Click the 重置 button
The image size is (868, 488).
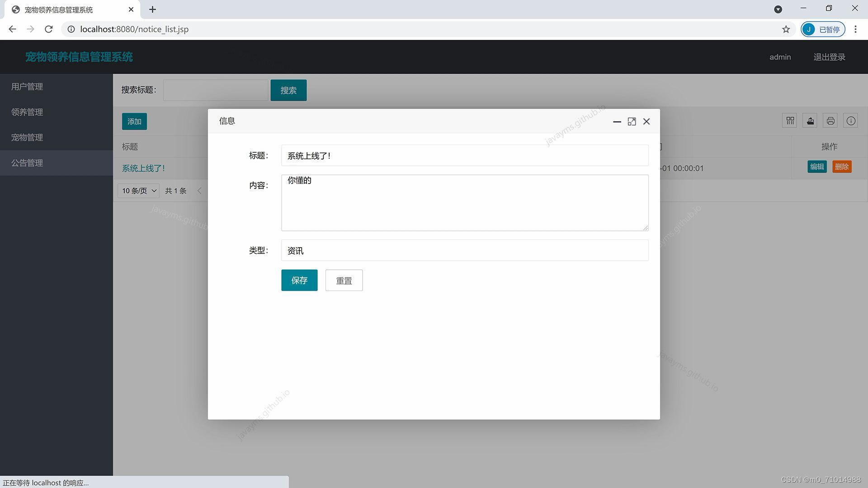pos(344,280)
